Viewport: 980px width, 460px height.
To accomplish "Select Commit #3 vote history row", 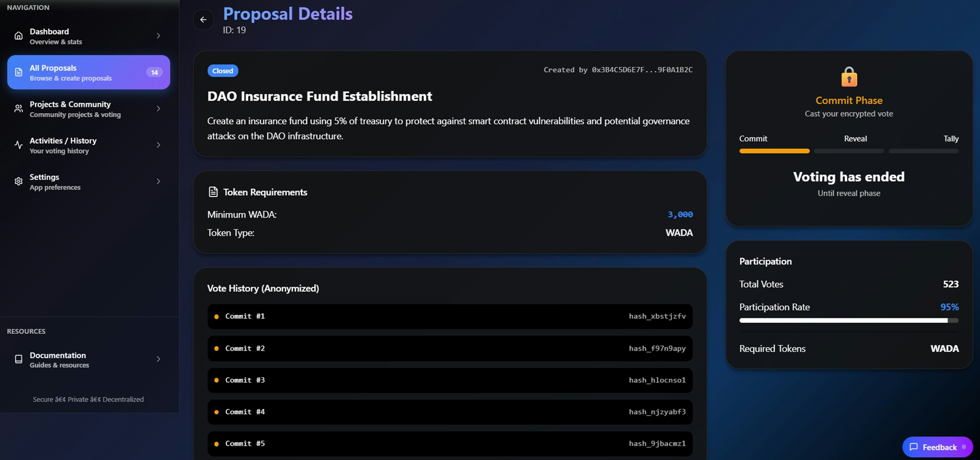I will (449, 380).
